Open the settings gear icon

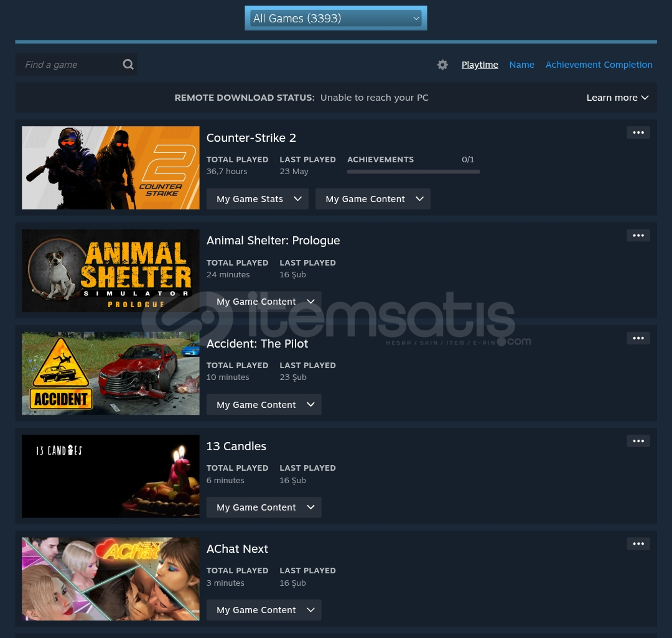click(x=442, y=65)
